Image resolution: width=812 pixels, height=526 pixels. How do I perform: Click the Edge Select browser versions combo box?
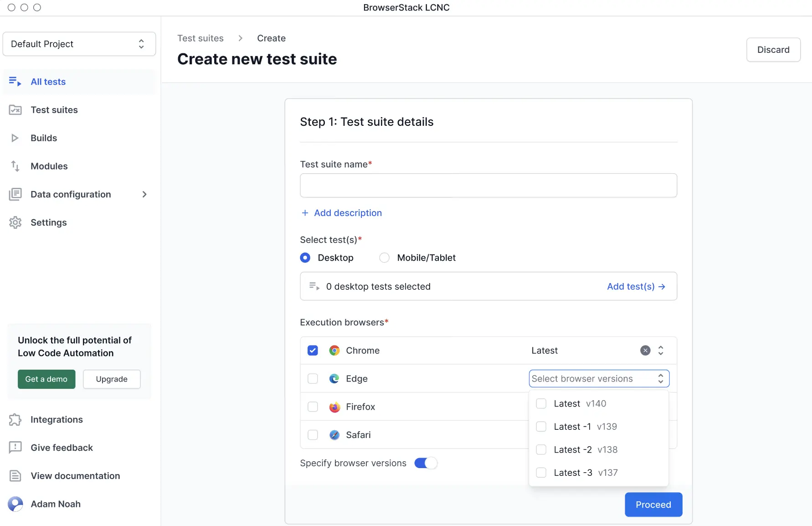click(599, 379)
